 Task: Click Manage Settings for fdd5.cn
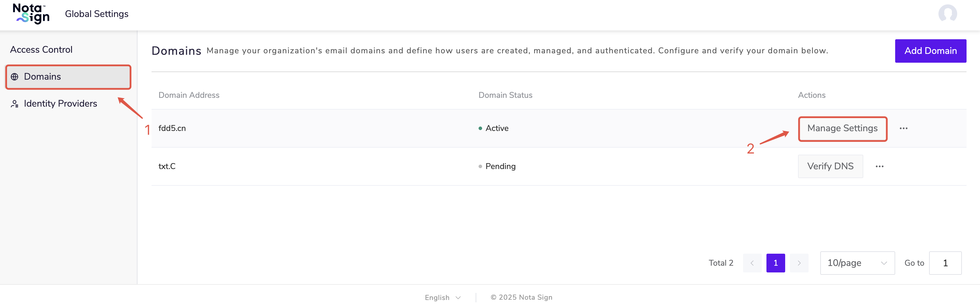point(842,129)
